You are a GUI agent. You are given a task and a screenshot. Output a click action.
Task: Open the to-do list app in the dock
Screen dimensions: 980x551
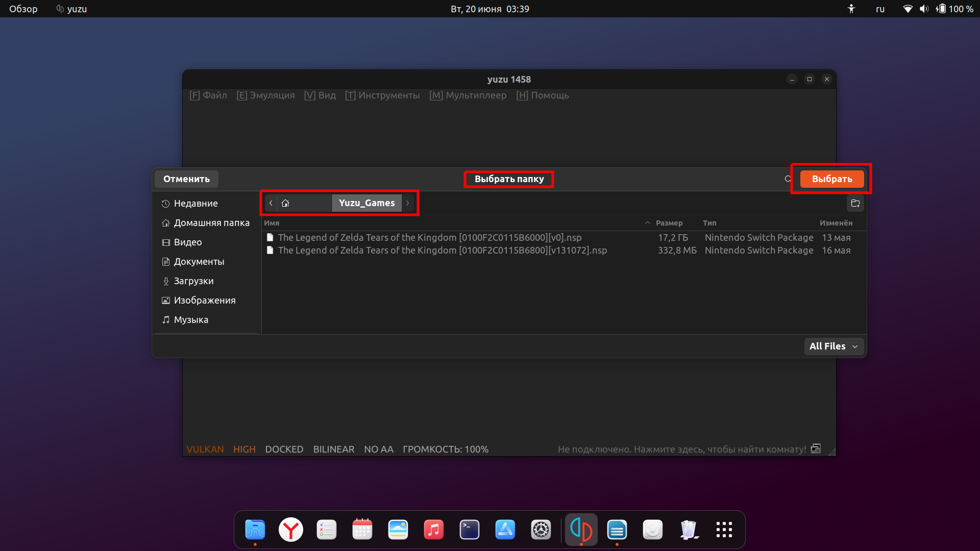click(x=326, y=530)
